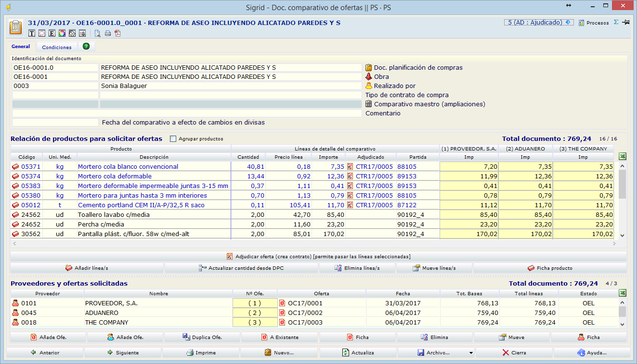Click the sigma totals icon
This screenshot has height=364, width=637.
(616, 22)
